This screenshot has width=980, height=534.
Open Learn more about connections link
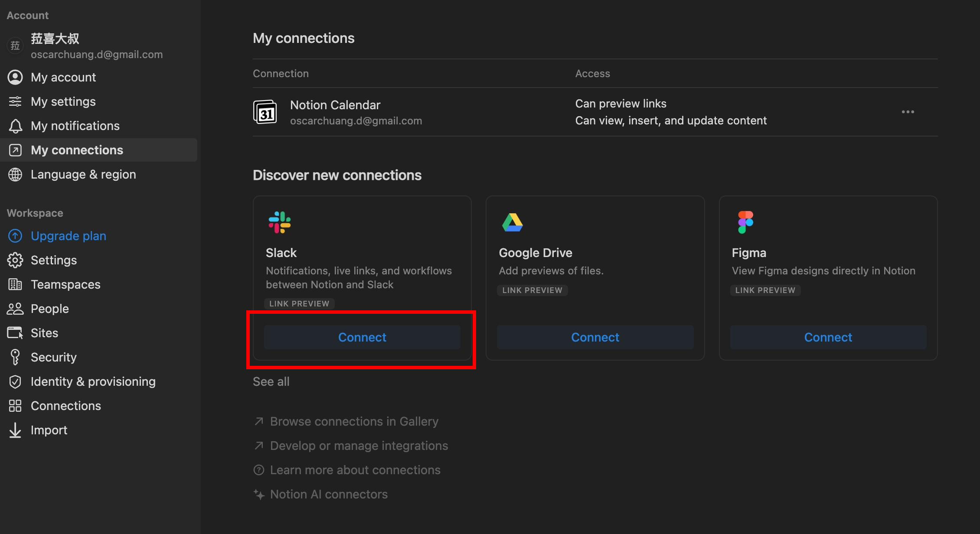[x=355, y=470]
